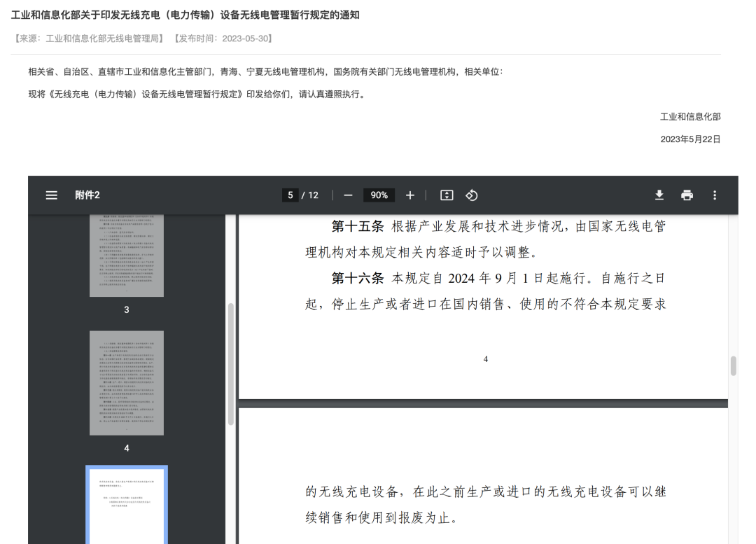The height and width of the screenshot is (544, 756).
Task: Click the zoom in icon in PDF toolbar
Action: (410, 195)
